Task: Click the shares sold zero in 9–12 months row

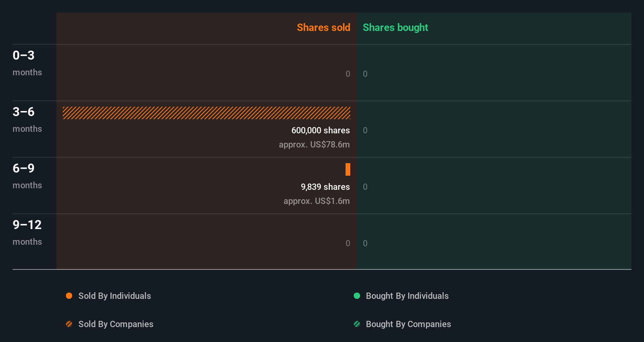Action: 348,243
